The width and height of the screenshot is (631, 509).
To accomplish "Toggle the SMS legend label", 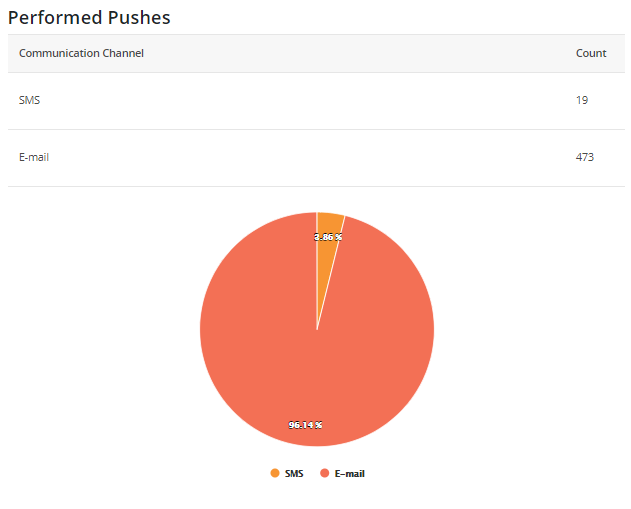I will pos(294,474).
